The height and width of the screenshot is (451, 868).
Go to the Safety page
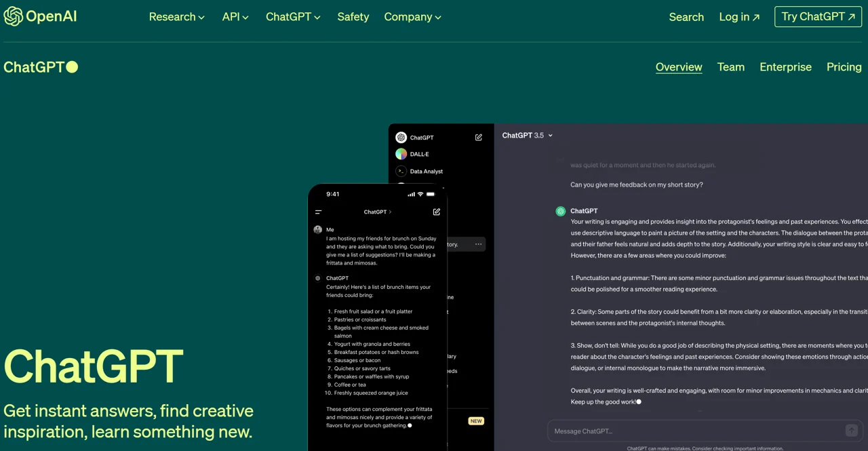[353, 17]
